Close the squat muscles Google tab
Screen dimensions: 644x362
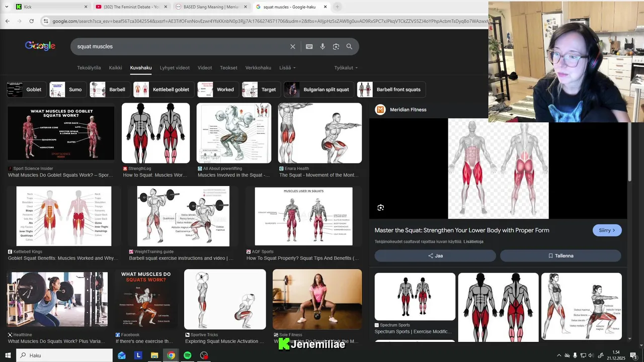pos(325,7)
